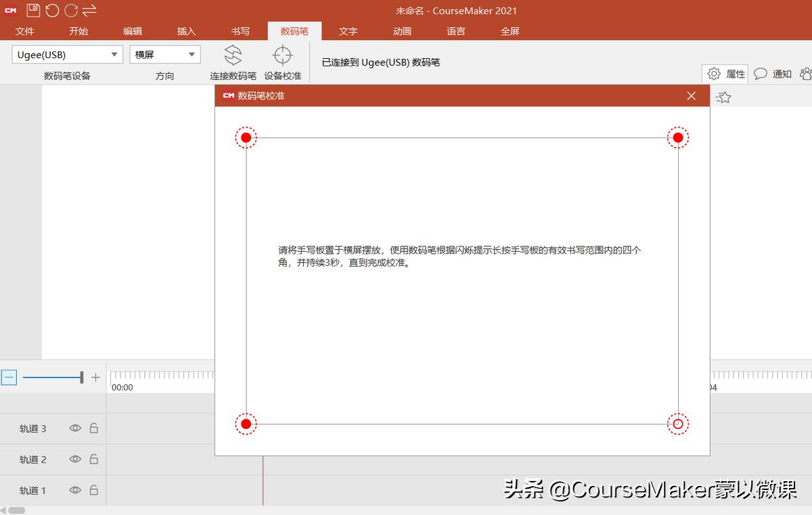The image size is (812, 515).
Task: Click the star favorite icon below the ribbon
Action: tap(723, 97)
